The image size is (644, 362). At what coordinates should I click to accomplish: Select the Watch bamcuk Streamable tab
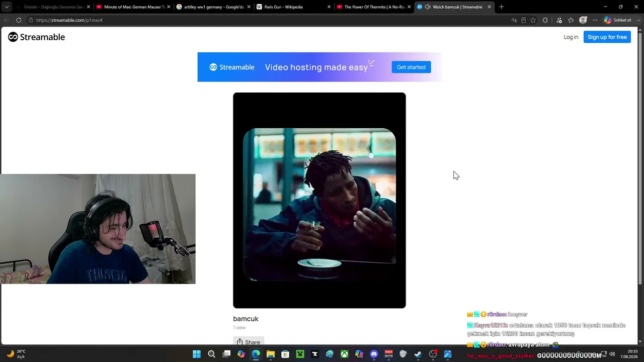tap(454, 7)
